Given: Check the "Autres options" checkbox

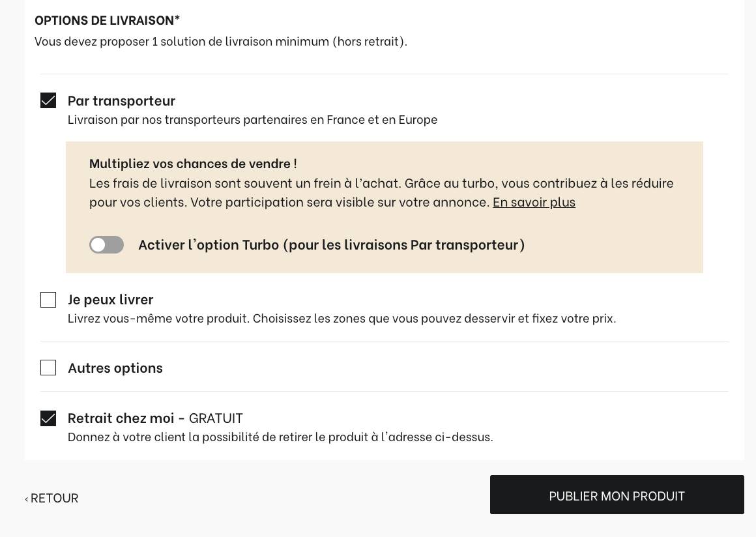Looking at the screenshot, I should pyautogui.click(x=48, y=368).
